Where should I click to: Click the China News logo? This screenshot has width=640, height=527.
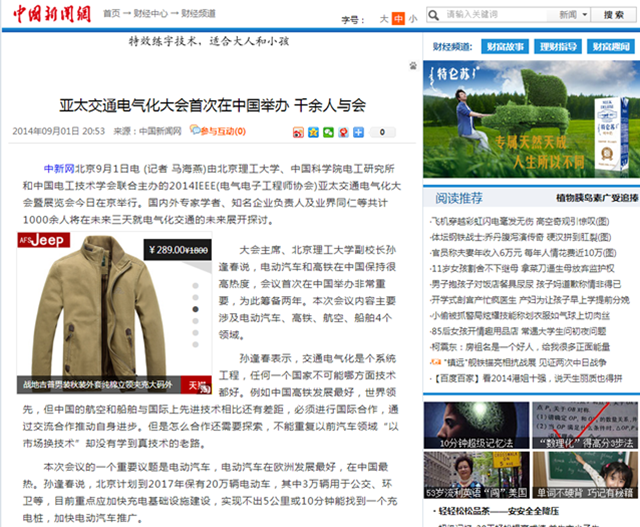[x=50, y=14]
